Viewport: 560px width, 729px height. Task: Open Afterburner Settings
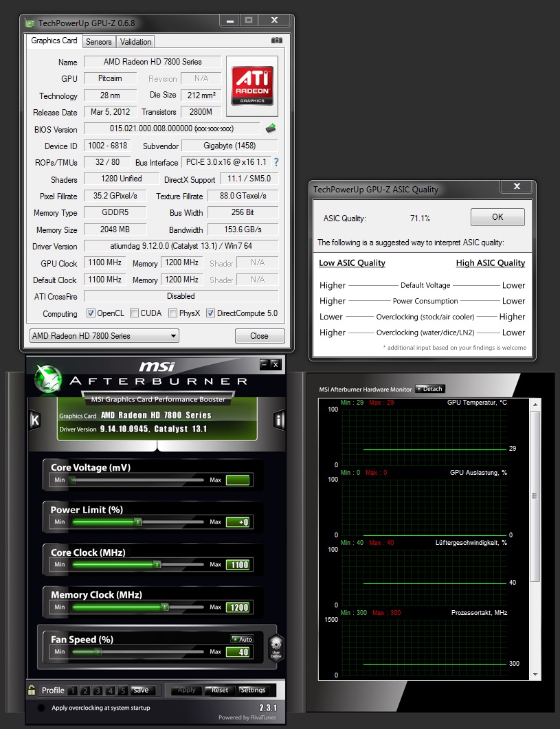click(253, 690)
